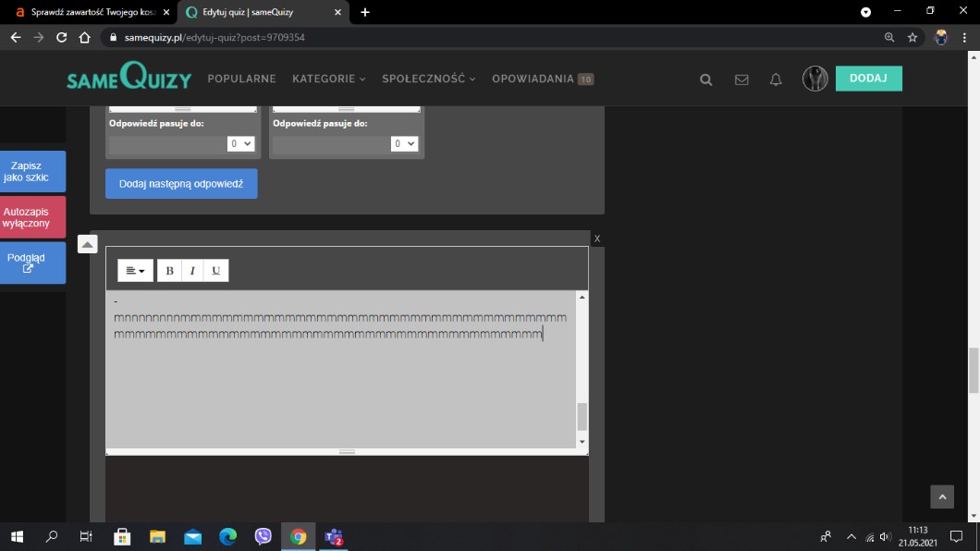
Task: Open the site search magnifier icon
Action: 706,80
